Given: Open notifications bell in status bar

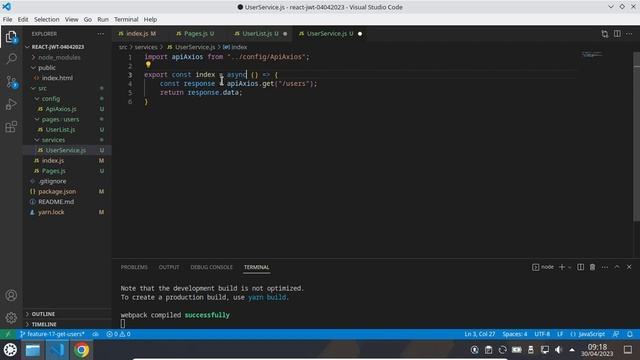Looking at the screenshot, I should tap(630, 334).
